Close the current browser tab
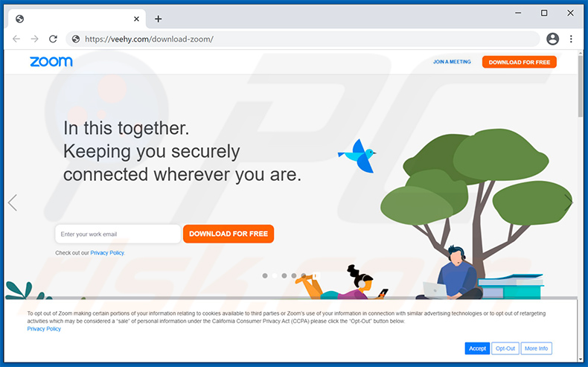This screenshot has width=588, height=367. pos(136,19)
